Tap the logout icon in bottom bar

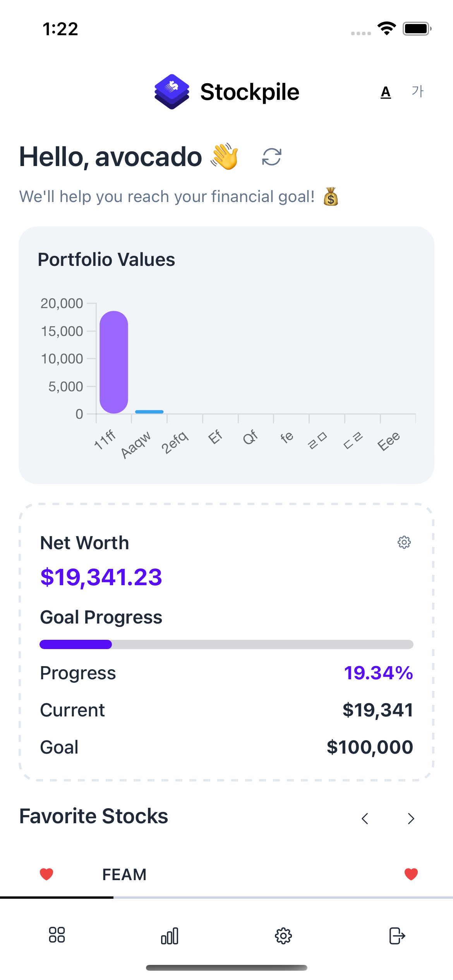pos(397,936)
